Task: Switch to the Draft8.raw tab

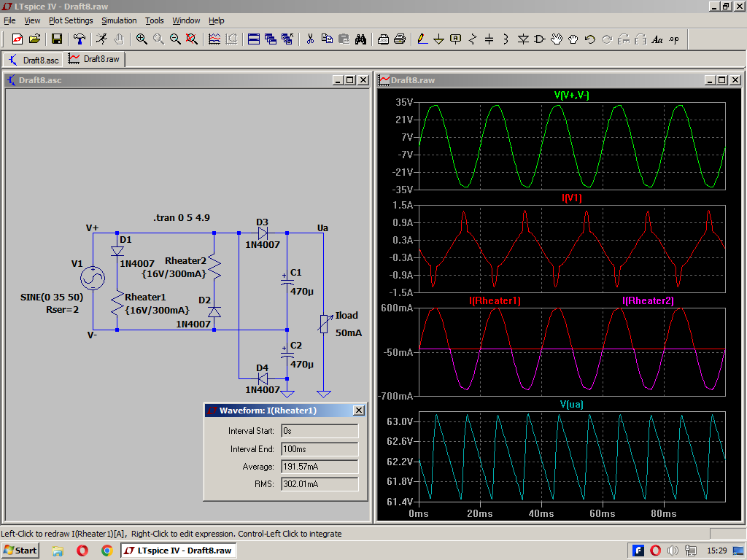Action: pos(94,59)
